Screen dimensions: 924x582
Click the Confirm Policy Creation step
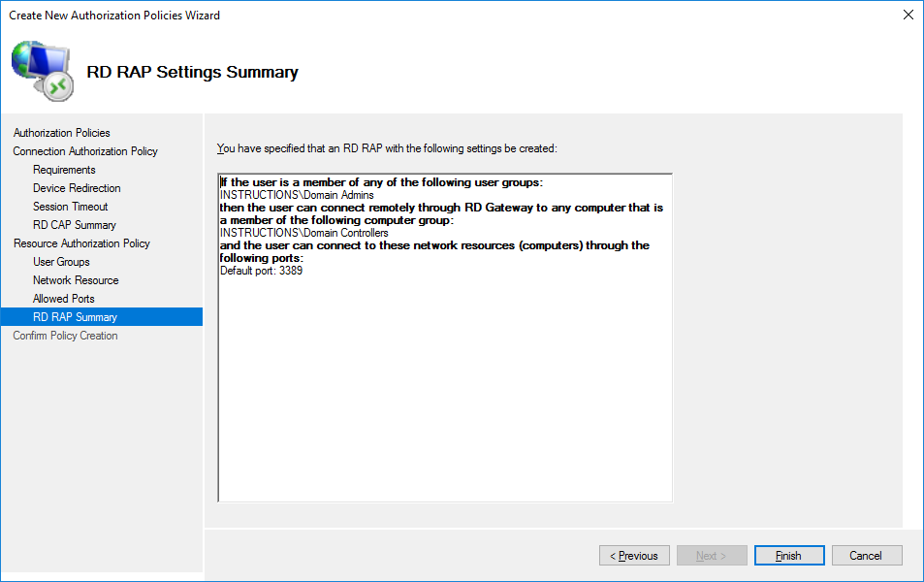click(65, 336)
